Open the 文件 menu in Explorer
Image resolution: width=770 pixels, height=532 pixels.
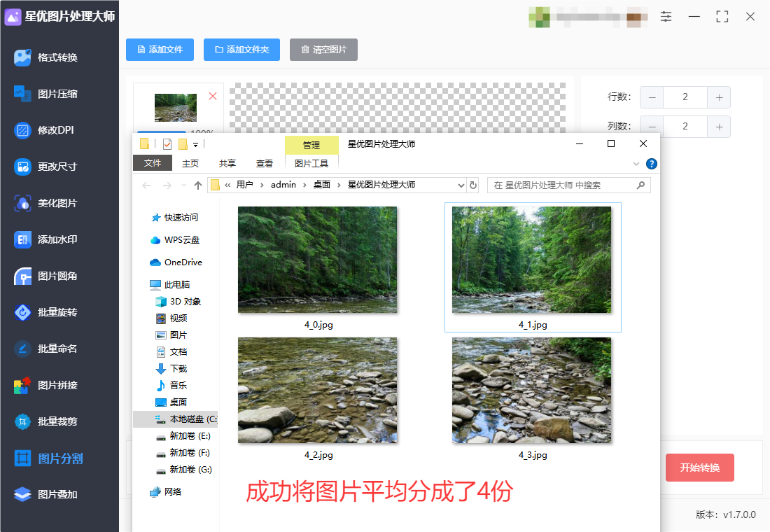point(153,163)
